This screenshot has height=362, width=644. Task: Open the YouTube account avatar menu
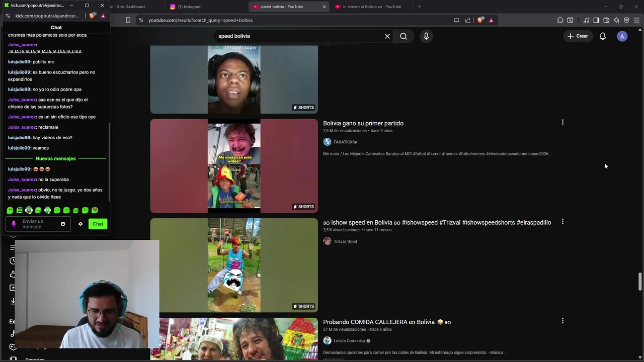click(x=622, y=36)
